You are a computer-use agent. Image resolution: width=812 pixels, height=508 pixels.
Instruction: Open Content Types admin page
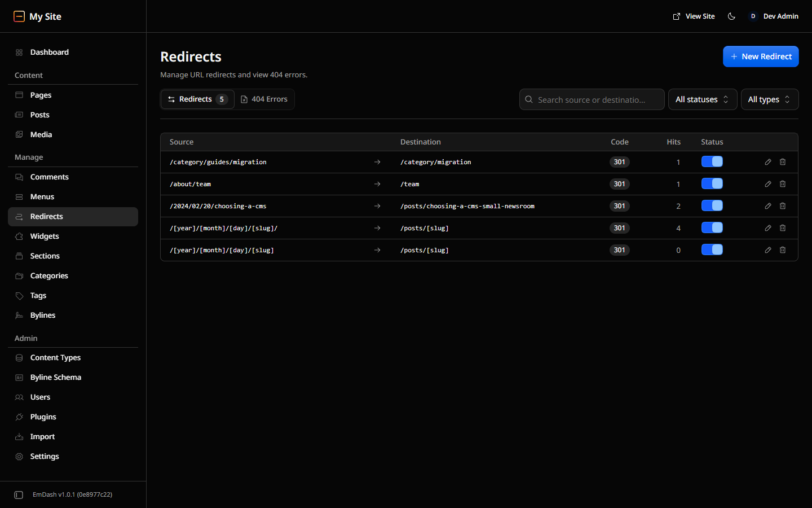point(73,358)
